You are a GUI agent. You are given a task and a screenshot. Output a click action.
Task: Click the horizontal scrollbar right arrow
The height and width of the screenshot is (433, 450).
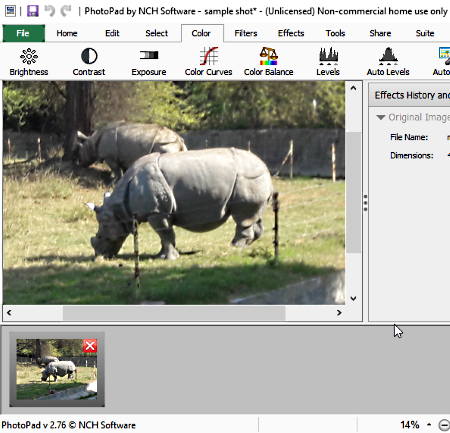pos(339,313)
